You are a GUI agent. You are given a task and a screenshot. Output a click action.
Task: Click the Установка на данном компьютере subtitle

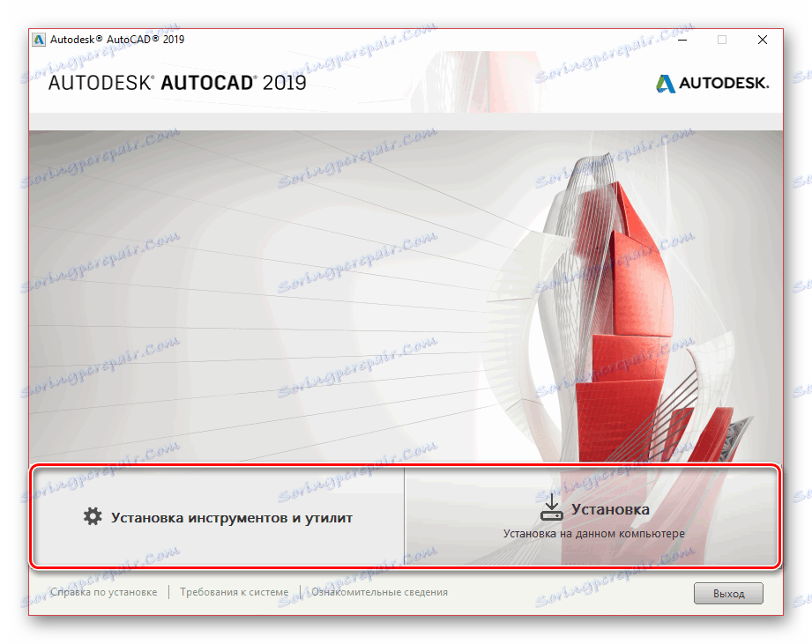pos(594,533)
